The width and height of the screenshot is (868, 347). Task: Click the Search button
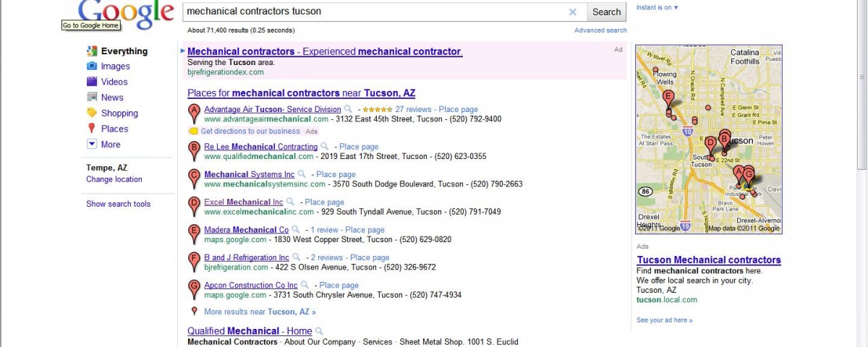[x=606, y=12]
